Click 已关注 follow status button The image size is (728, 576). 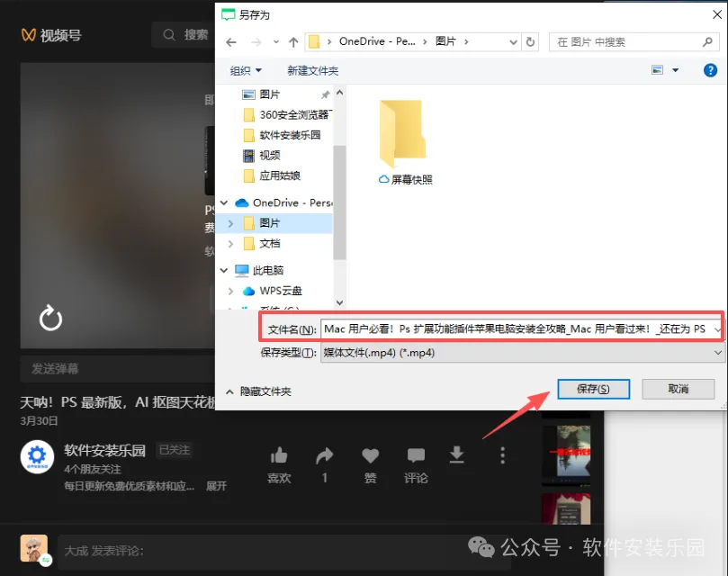point(174,450)
